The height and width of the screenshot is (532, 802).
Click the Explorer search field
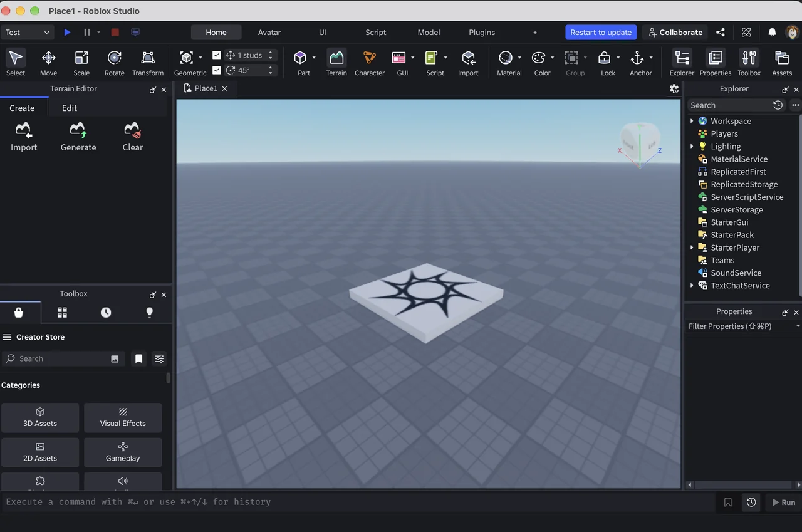(x=729, y=105)
